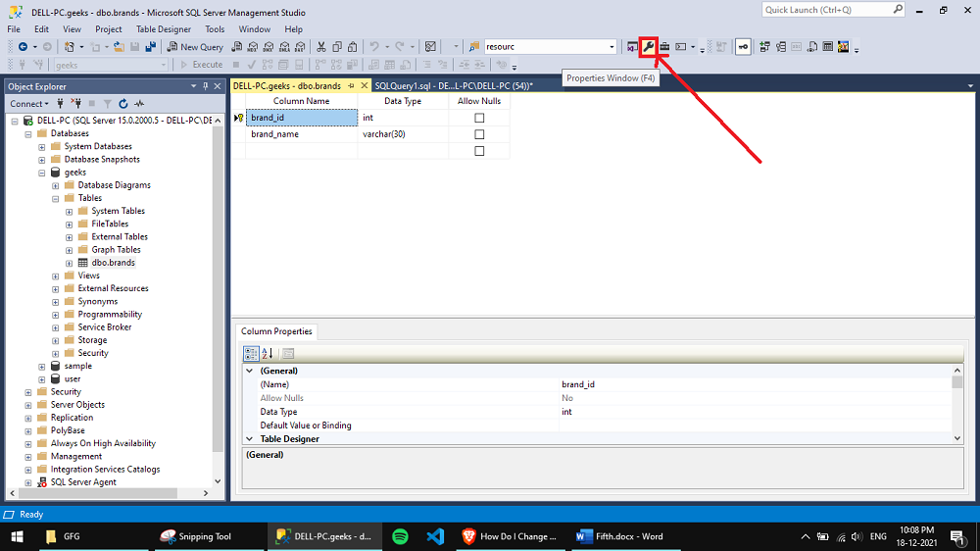
Task: Open the Tools menu
Action: [215, 29]
